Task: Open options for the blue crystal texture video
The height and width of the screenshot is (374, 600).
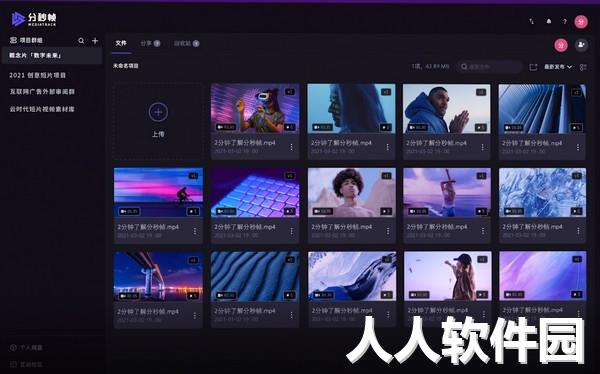Action: pyautogui.click(x=578, y=231)
